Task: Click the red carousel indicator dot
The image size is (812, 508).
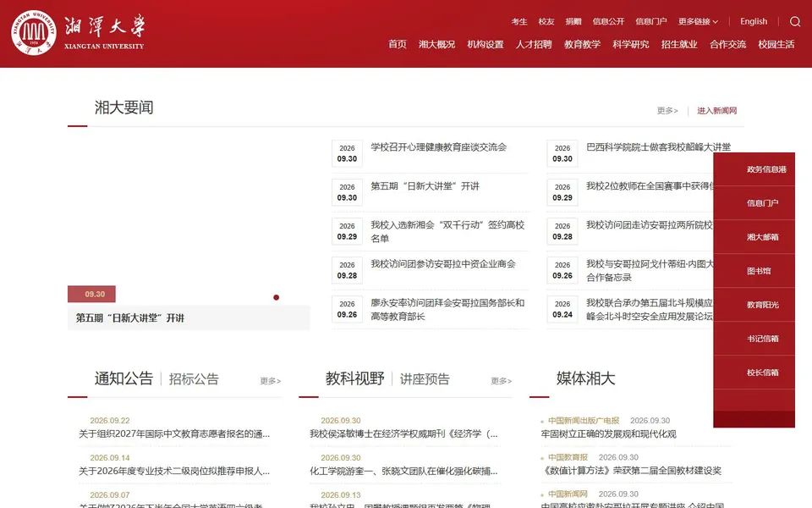Action: [276, 297]
